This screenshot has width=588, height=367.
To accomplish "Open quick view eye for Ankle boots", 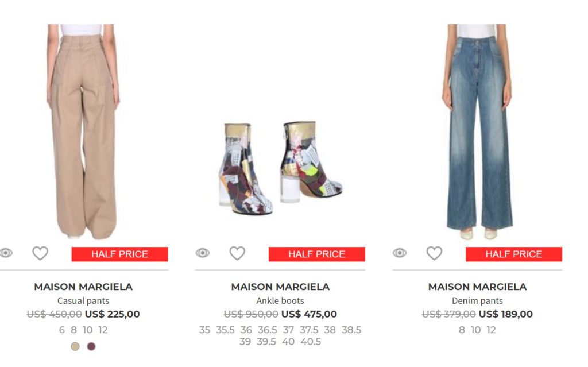I will [x=203, y=253].
